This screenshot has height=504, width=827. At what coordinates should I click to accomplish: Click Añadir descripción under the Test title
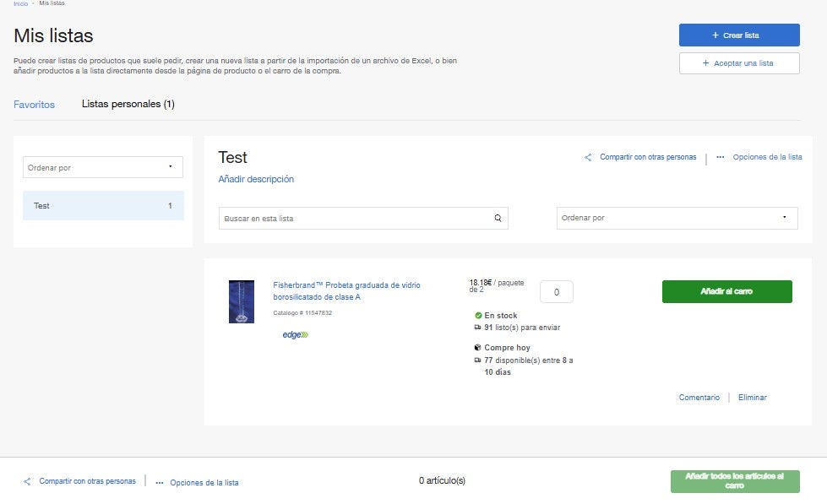pos(255,179)
